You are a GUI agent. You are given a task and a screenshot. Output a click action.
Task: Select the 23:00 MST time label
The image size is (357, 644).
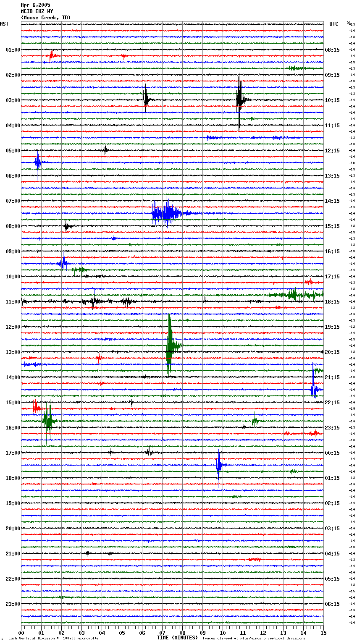click(x=13, y=604)
